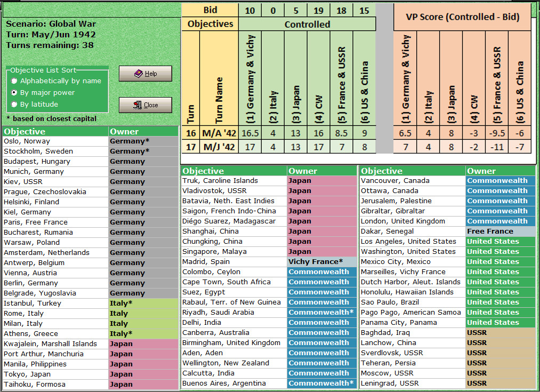Click Germany controlled value 16.5
540x392 pixels.
click(x=250, y=133)
